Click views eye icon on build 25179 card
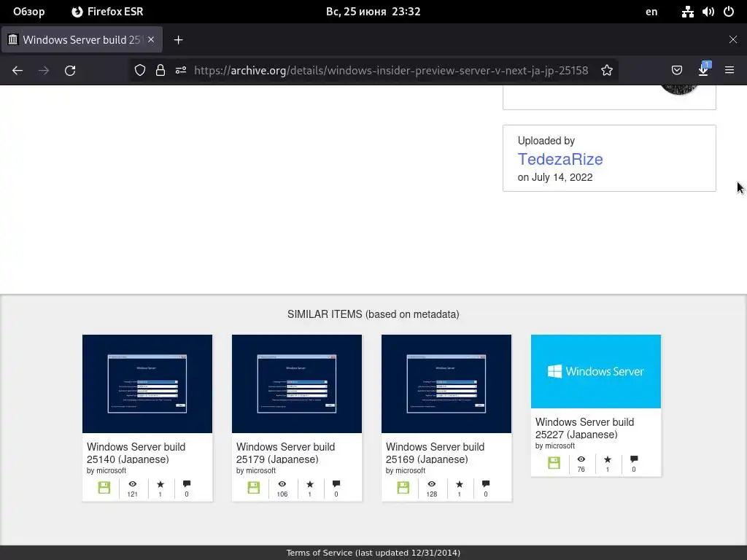The height and width of the screenshot is (560, 747). pos(282,484)
